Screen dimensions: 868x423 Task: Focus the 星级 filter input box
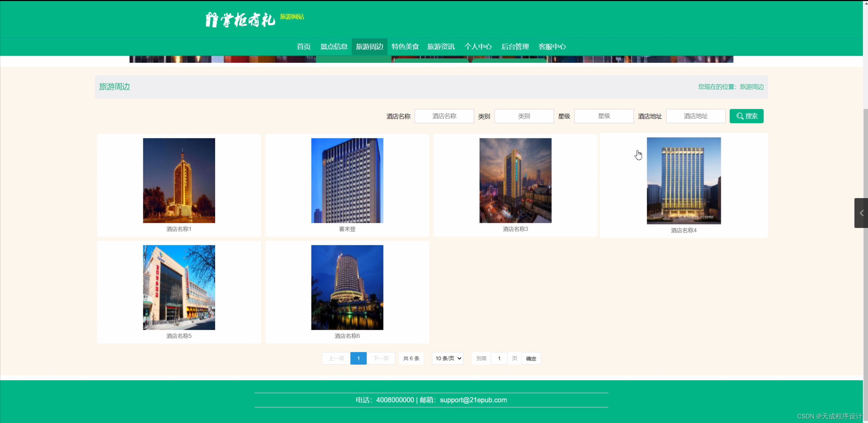coord(604,116)
